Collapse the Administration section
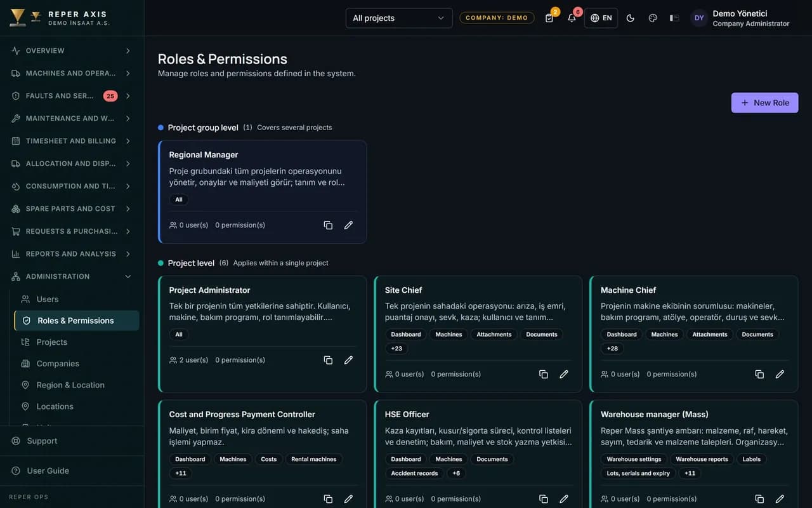The width and height of the screenshot is (812, 508). coord(72,276)
